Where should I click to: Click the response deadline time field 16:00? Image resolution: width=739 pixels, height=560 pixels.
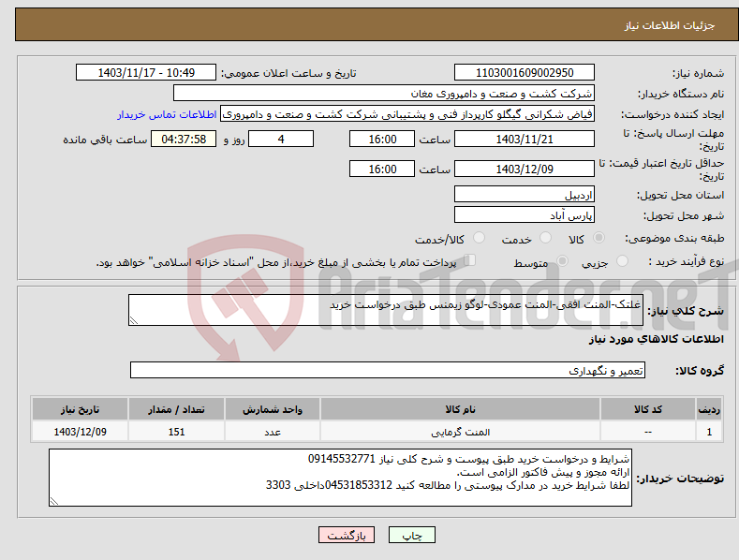point(382,139)
